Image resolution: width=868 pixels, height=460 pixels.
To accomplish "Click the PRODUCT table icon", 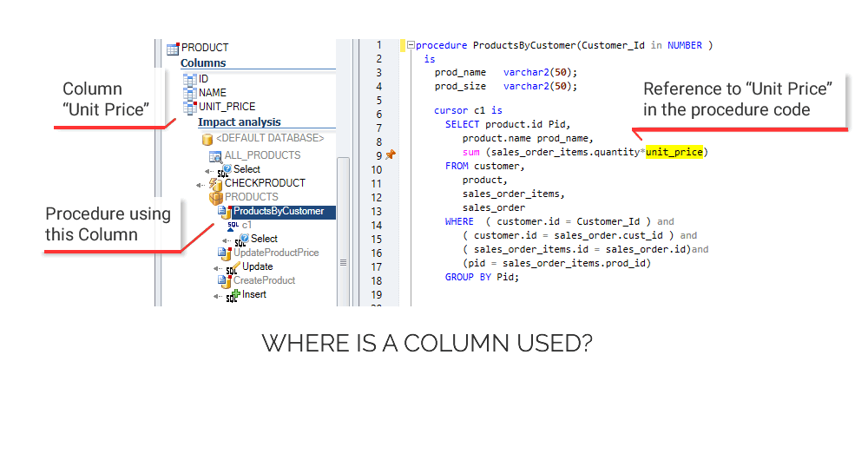I will (173, 48).
